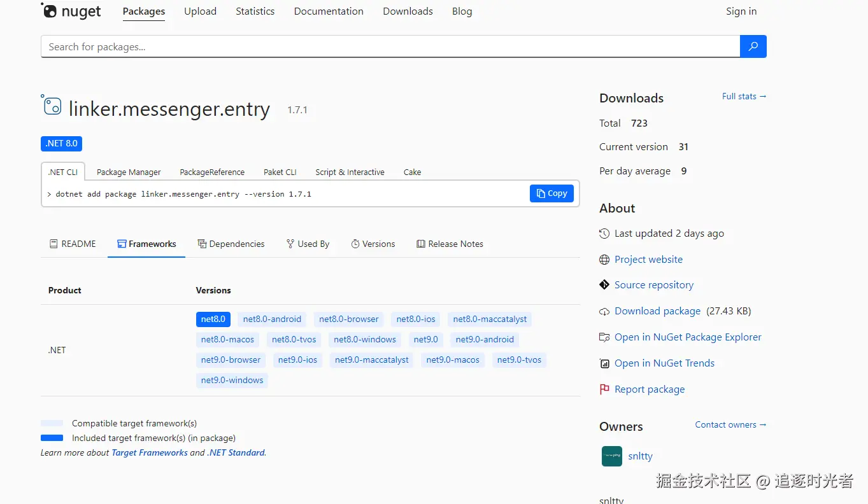Click the net9.0-browser framework badge
The image size is (868, 504).
[x=231, y=360]
